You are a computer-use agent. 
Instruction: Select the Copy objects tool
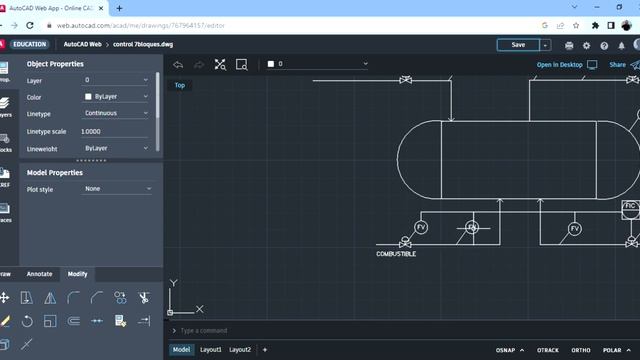pos(120,298)
